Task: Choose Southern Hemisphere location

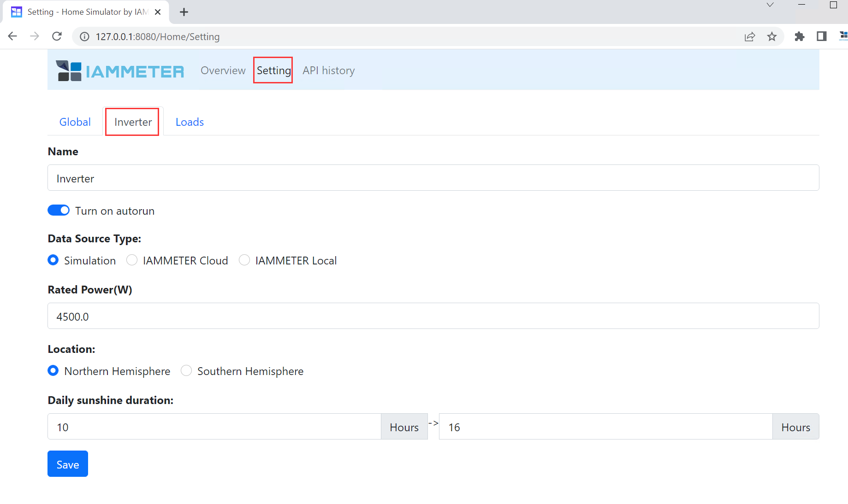Action: [186, 371]
